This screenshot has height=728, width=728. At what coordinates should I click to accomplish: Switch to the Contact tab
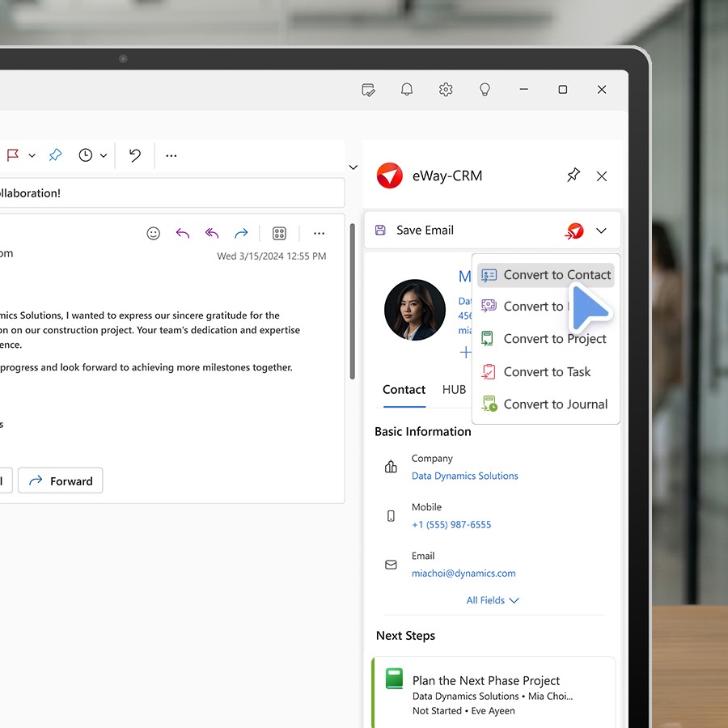[404, 390]
